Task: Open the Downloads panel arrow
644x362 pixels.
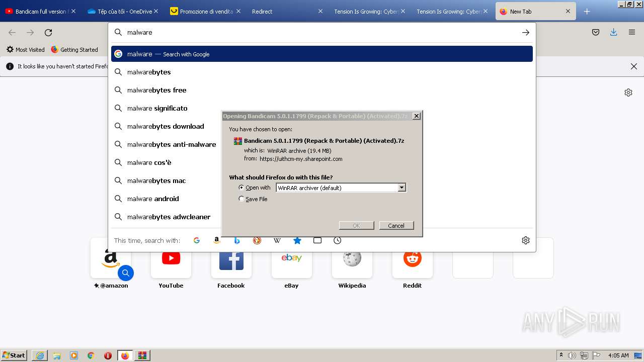Action: point(613,32)
